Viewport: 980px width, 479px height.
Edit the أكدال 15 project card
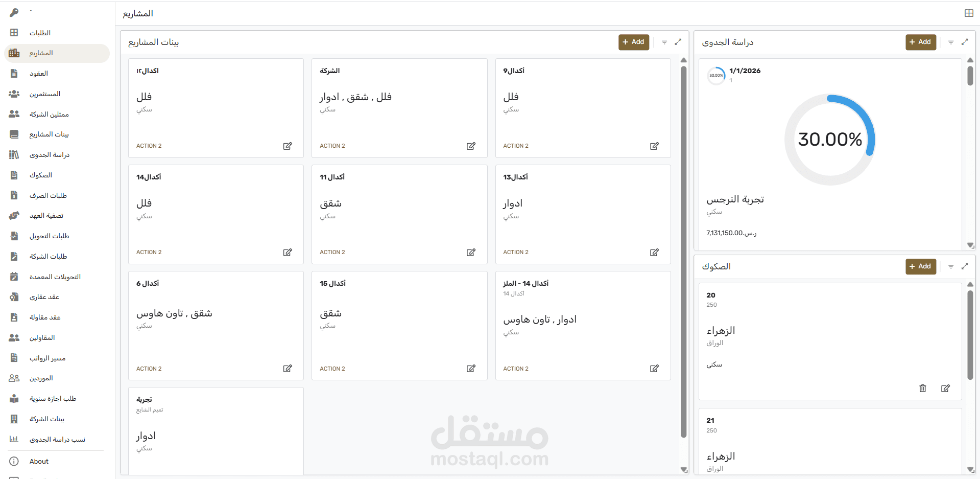click(x=471, y=369)
